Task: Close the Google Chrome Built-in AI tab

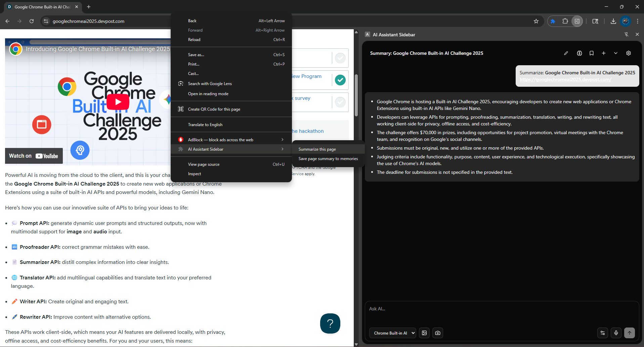Action: (x=77, y=7)
